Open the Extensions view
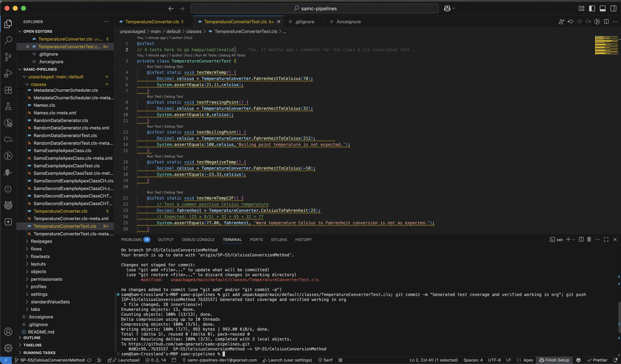The width and height of the screenshot is (621, 364). pyautogui.click(x=8, y=90)
